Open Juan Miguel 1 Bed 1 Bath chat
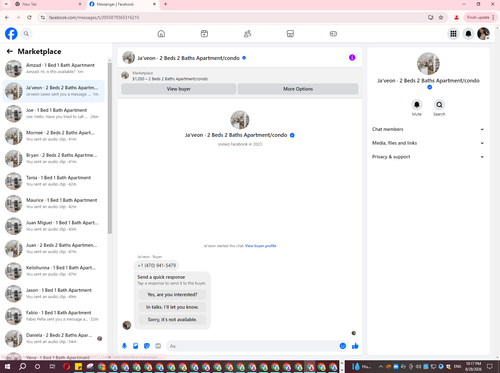 [x=54, y=226]
